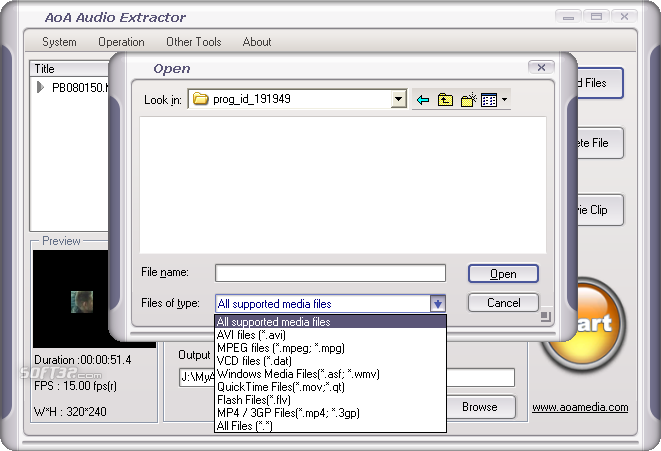This screenshot has width=661, height=451.
Task: Close the Open dialog with X
Action: click(541, 67)
